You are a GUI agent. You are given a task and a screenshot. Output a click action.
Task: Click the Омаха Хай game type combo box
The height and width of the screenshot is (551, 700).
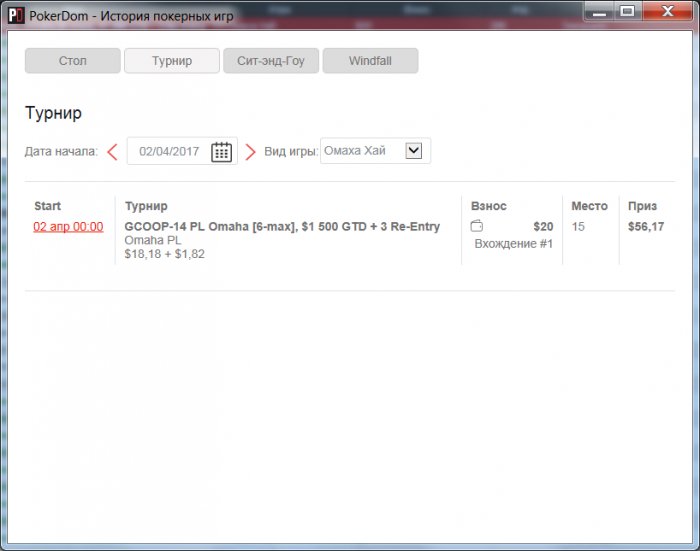pyautogui.click(x=375, y=151)
